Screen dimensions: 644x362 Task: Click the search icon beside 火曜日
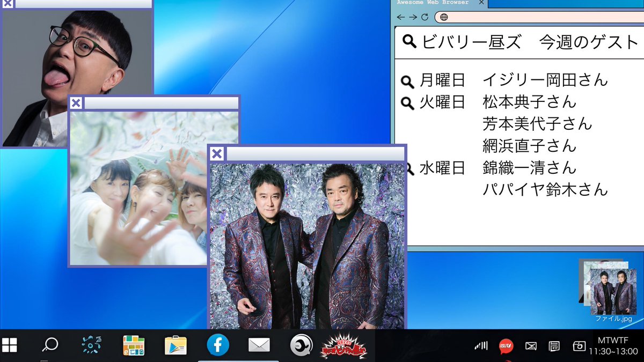point(408,103)
